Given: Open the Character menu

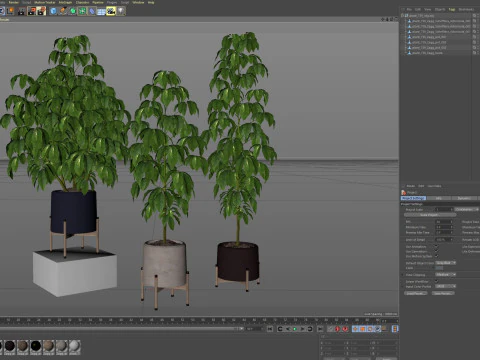Looking at the screenshot, I should [82, 2].
